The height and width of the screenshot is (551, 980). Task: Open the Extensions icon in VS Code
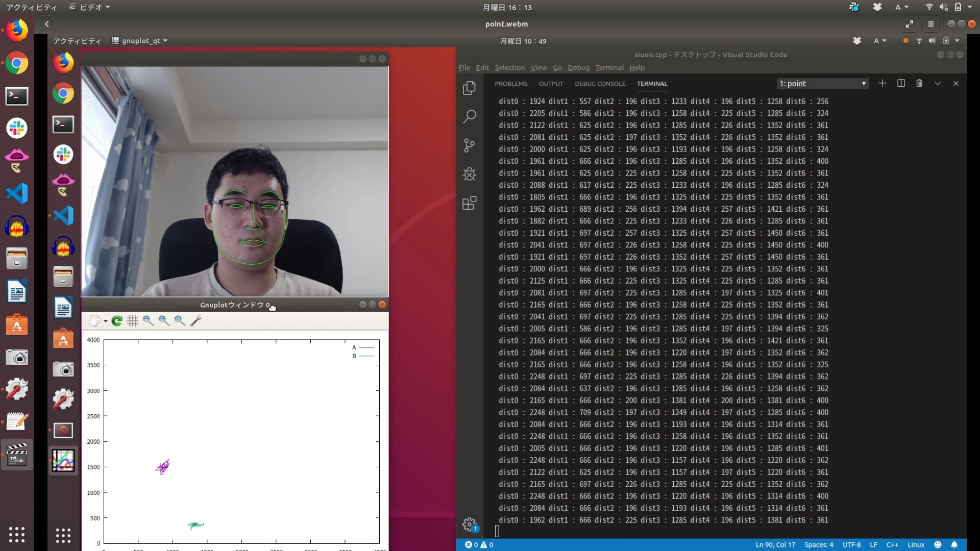[x=469, y=204]
